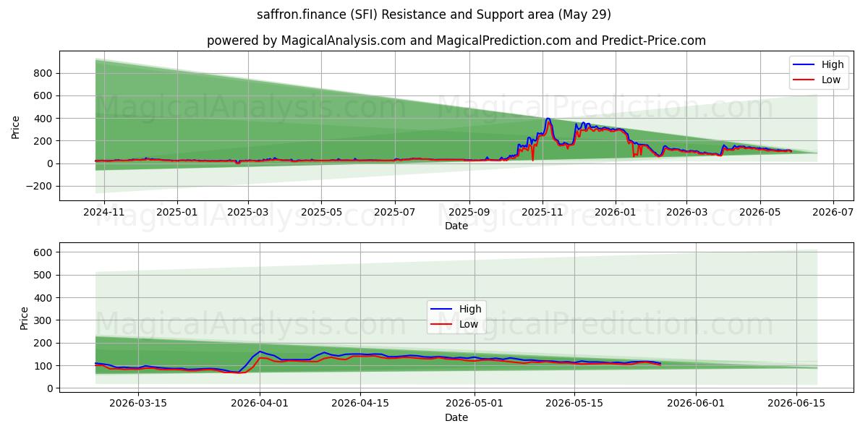Select the −200 price tick on upper chart
Viewport: 868px width, 434px height.
tap(39, 186)
